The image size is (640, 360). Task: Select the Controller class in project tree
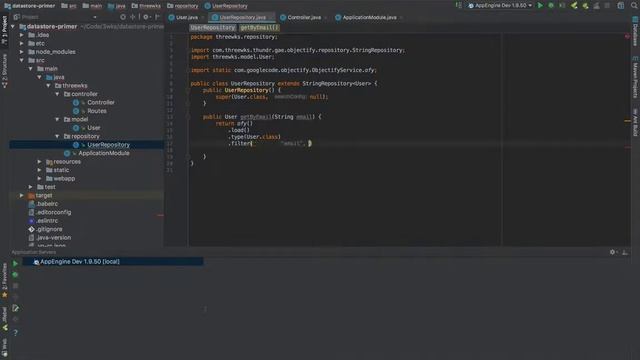(101, 102)
